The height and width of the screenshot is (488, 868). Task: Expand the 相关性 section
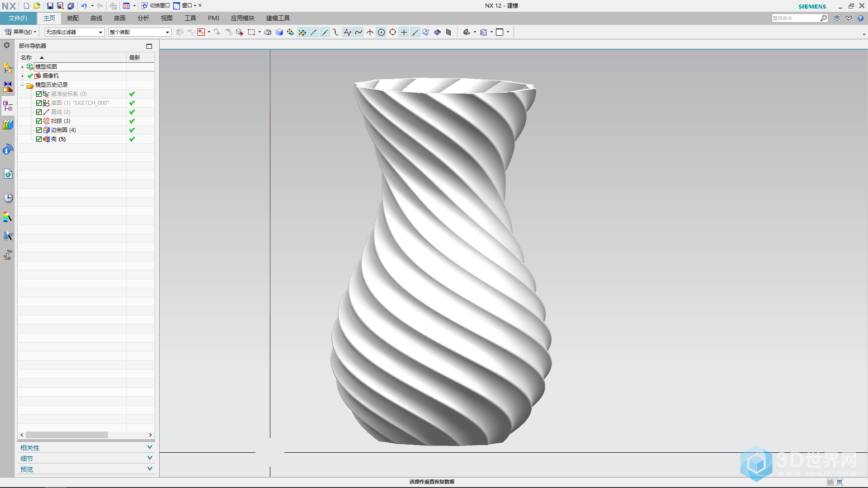tap(86, 447)
